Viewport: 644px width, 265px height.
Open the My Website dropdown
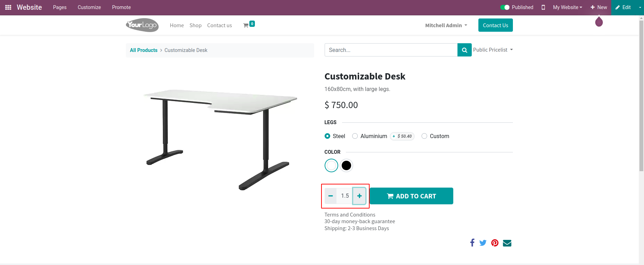pyautogui.click(x=567, y=7)
